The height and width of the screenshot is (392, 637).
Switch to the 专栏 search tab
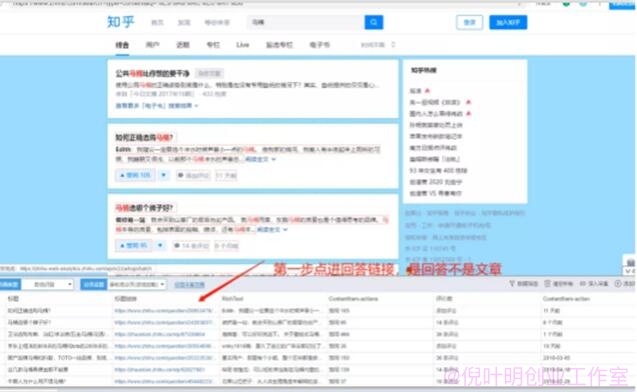[x=213, y=45]
